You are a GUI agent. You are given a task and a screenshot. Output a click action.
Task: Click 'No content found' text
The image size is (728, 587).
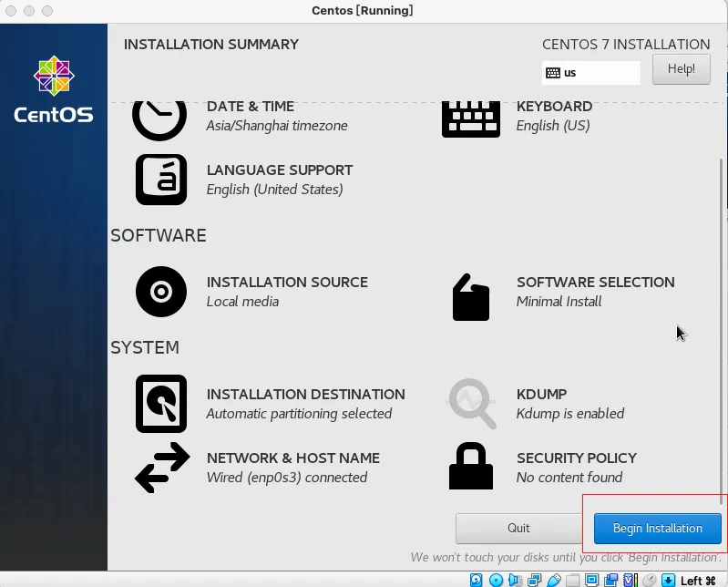click(x=569, y=478)
